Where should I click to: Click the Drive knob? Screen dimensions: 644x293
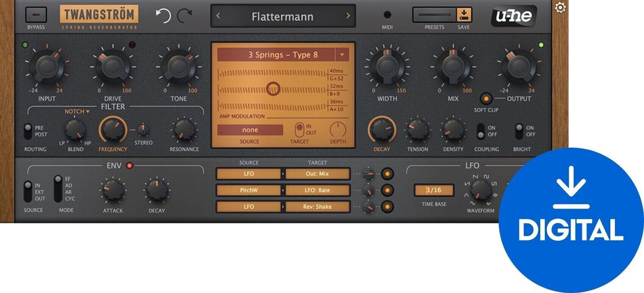[x=113, y=67]
